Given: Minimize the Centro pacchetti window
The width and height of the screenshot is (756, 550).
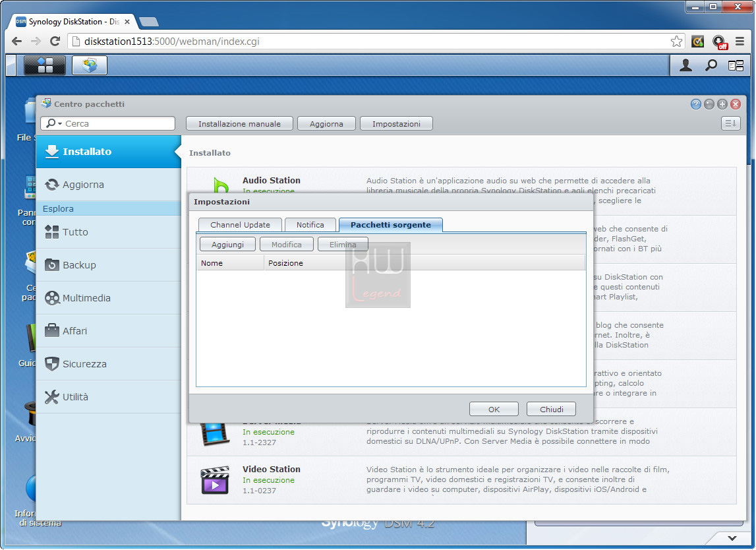Looking at the screenshot, I should pyautogui.click(x=709, y=104).
